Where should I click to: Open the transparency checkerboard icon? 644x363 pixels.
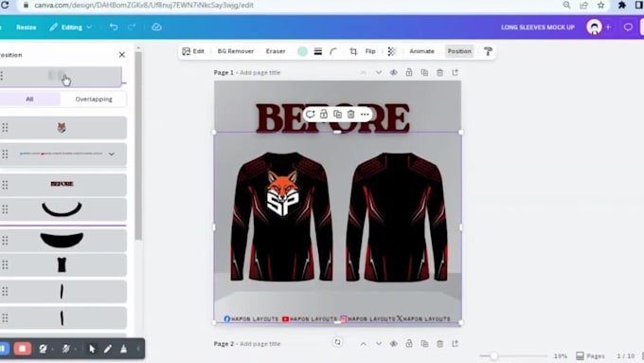[391, 51]
